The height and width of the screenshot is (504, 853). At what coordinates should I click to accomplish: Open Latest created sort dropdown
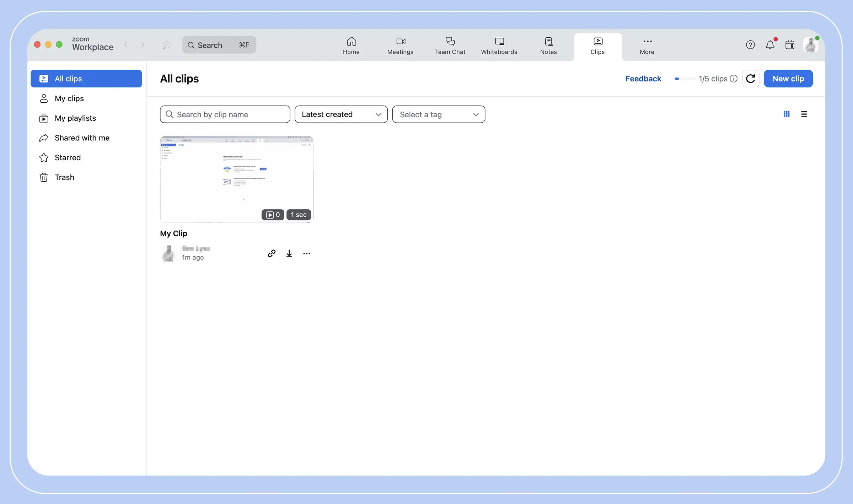tap(341, 114)
